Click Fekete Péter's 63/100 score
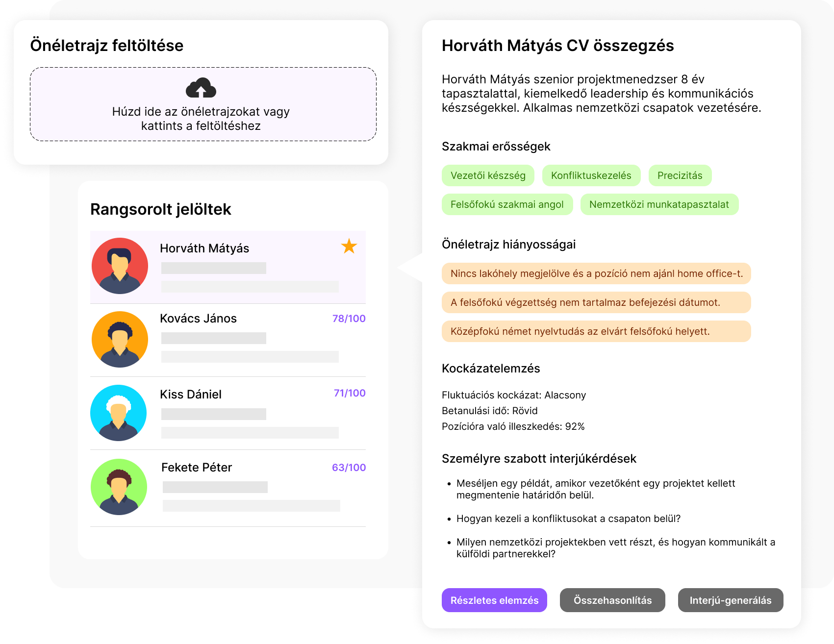 coord(349,468)
